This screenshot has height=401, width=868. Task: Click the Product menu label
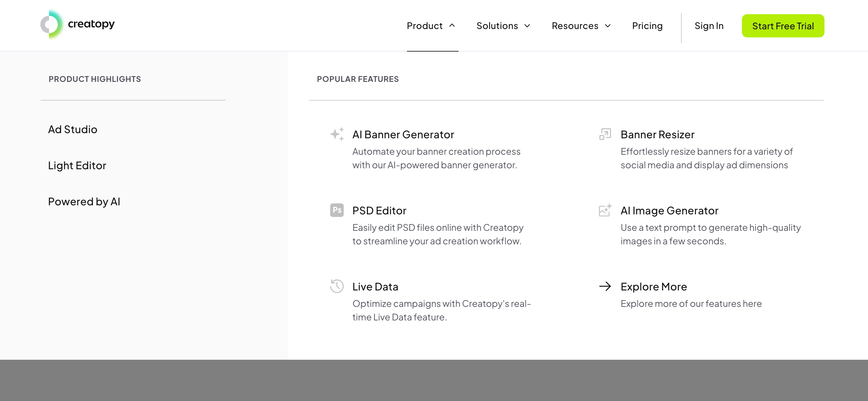click(424, 25)
